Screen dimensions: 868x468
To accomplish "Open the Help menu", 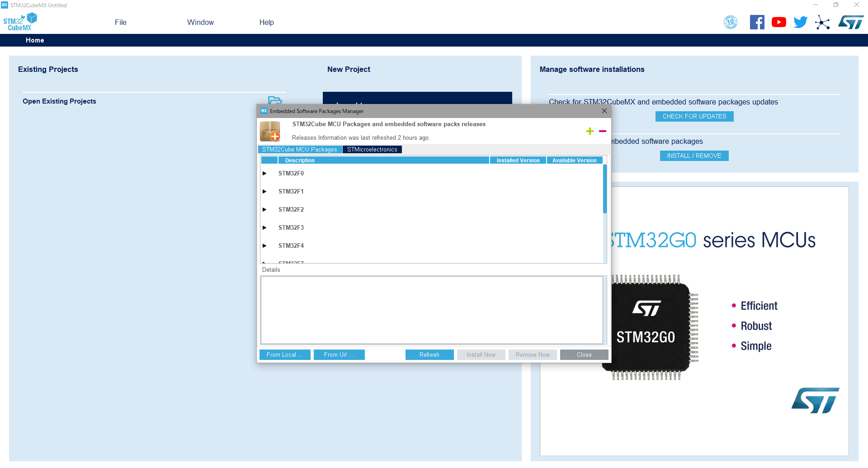I will (x=266, y=22).
